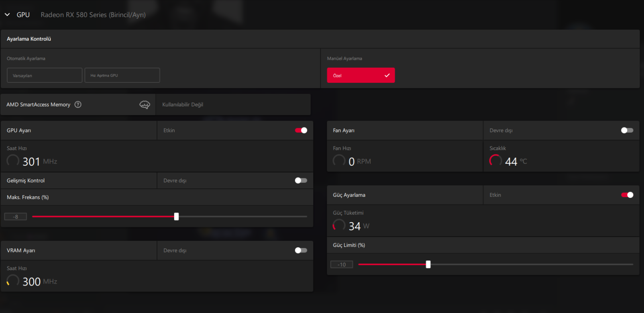
Task: Click the Güç Limiti (%) label
Action: 349,245
